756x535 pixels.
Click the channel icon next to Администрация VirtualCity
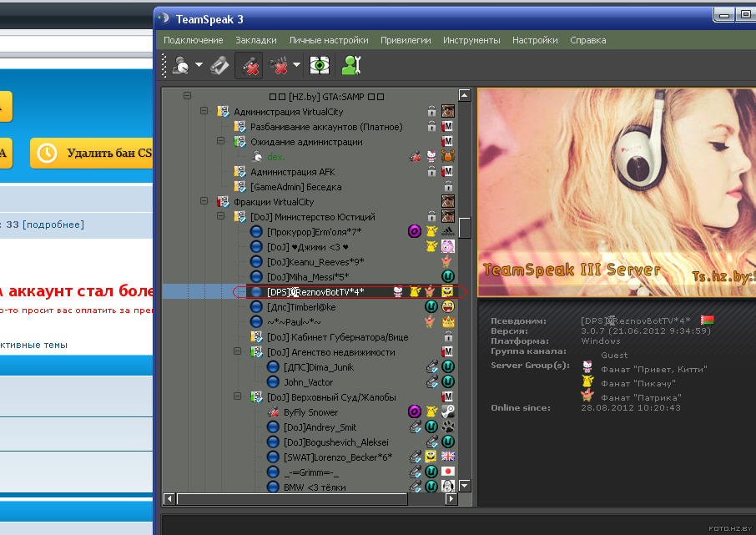[224, 112]
